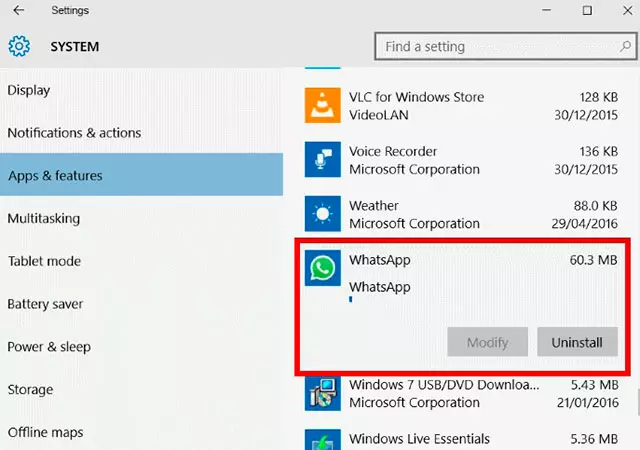Select the VLC for Windows Store entry
Viewport: 640px width, 450px height.
(461, 105)
